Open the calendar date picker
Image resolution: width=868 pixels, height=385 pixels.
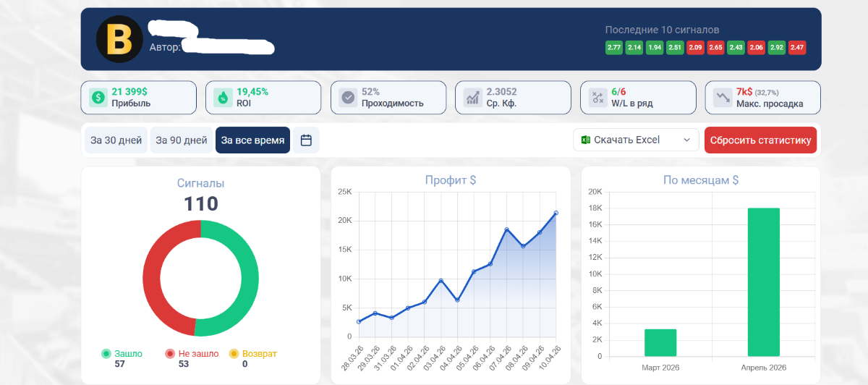306,140
